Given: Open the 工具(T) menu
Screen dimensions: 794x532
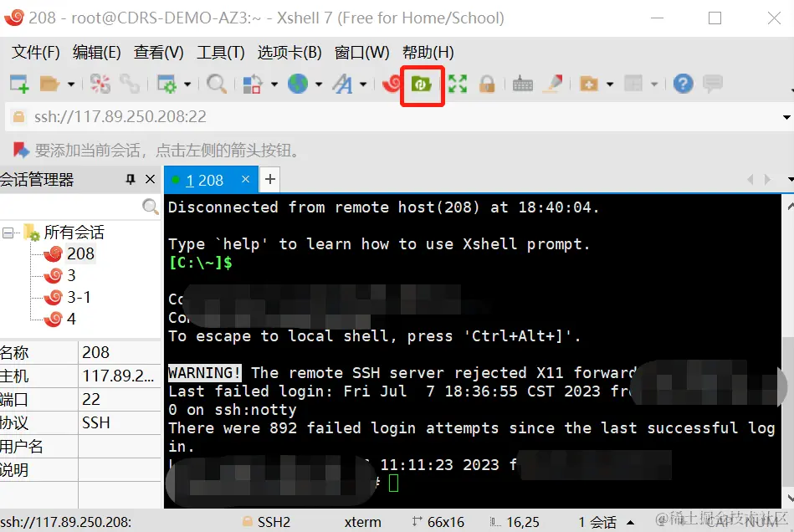Looking at the screenshot, I should [x=221, y=52].
